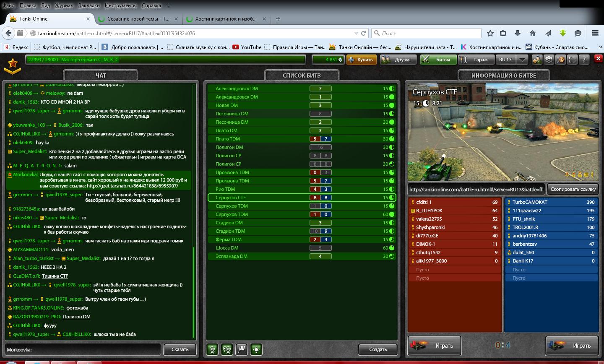Open the game help question-mark icon
604x364 pixels.
584,60
